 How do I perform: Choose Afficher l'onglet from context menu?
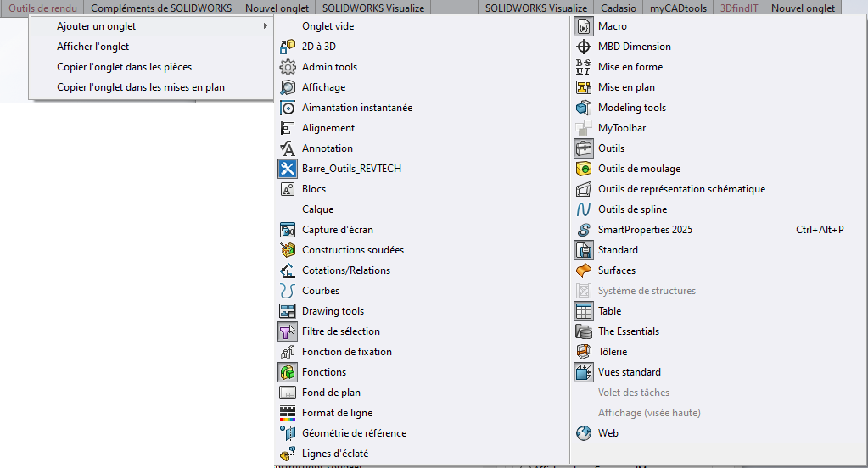coord(93,47)
